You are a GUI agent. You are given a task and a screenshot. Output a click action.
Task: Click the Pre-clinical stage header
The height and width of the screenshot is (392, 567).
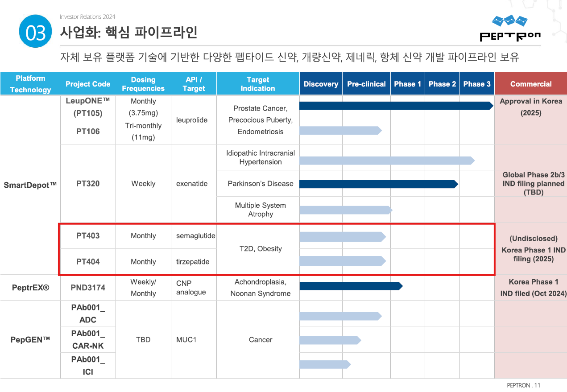click(366, 84)
